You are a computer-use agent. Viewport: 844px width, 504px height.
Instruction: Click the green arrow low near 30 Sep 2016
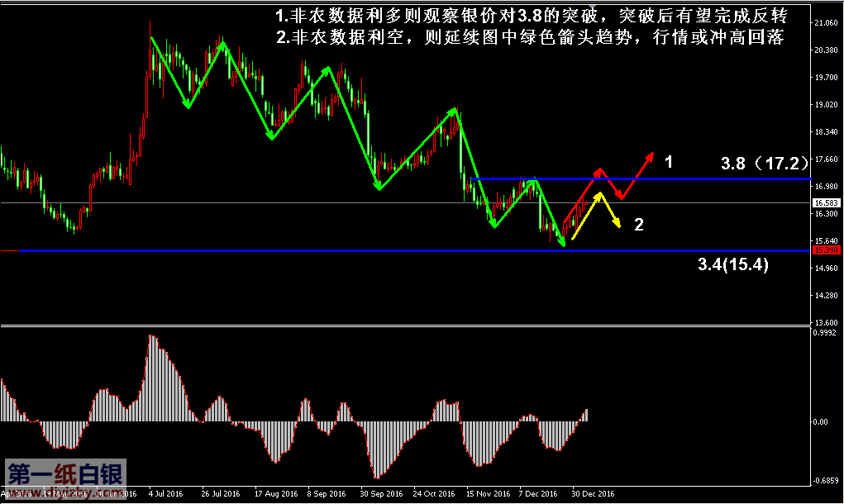tap(378, 188)
